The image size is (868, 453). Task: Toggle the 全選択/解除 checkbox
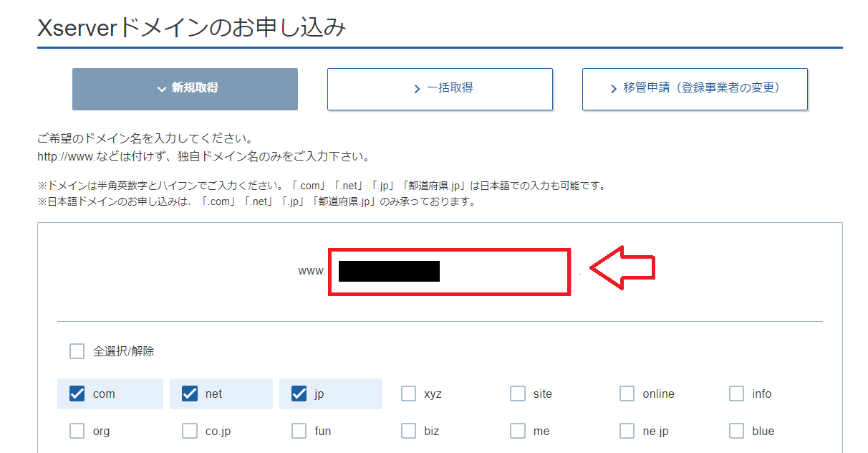pyautogui.click(x=77, y=351)
